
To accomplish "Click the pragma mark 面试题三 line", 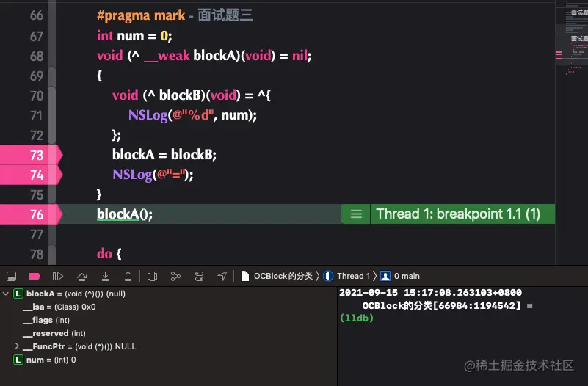I will coord(175,15).
